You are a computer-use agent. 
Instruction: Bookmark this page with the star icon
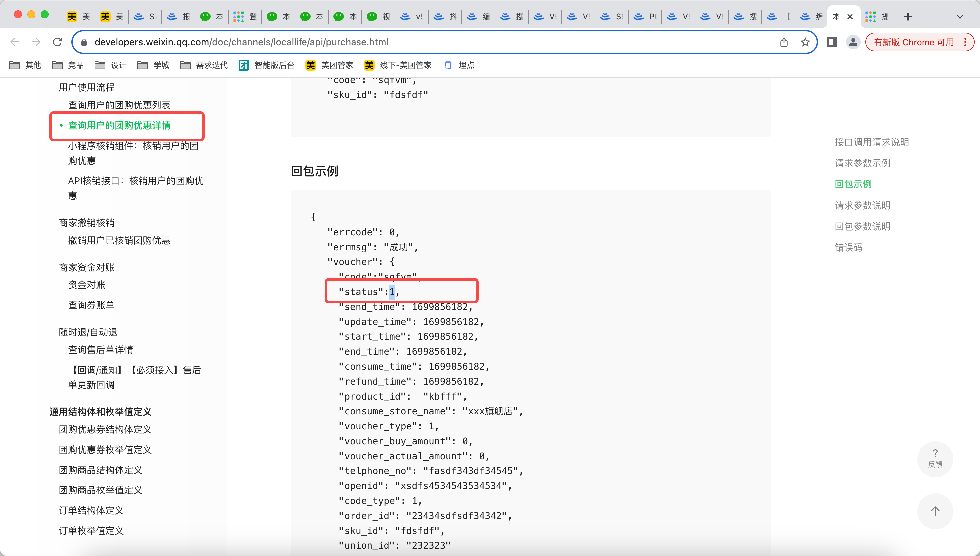point(805,42)
